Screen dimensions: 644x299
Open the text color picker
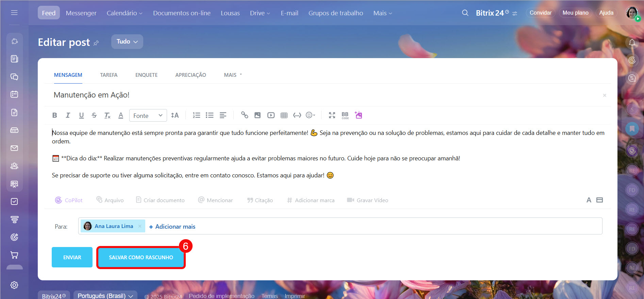click(x=121, y=116)
